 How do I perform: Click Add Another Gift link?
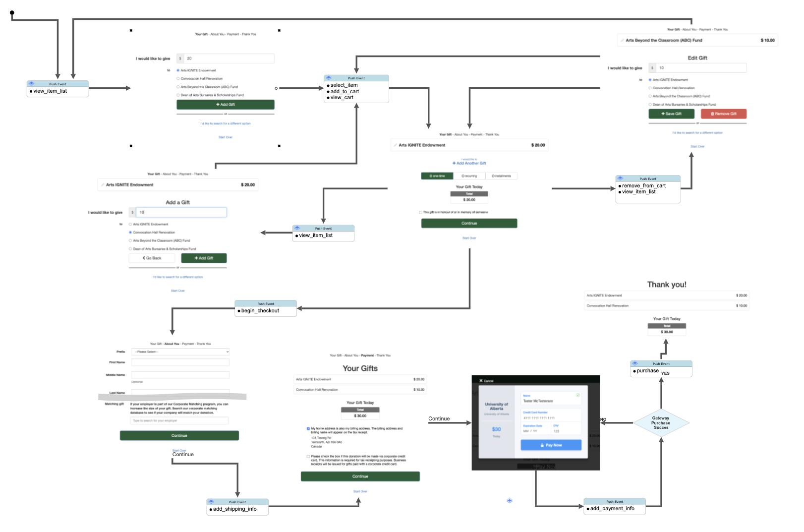coord(469,163)
